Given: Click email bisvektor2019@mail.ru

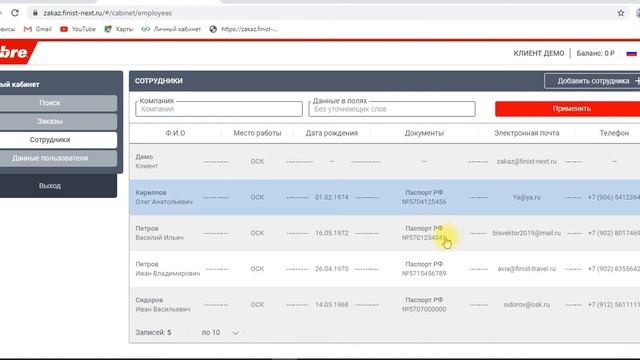Looking at the screenshot, I should pyautogui.click(x=527, y=233).
